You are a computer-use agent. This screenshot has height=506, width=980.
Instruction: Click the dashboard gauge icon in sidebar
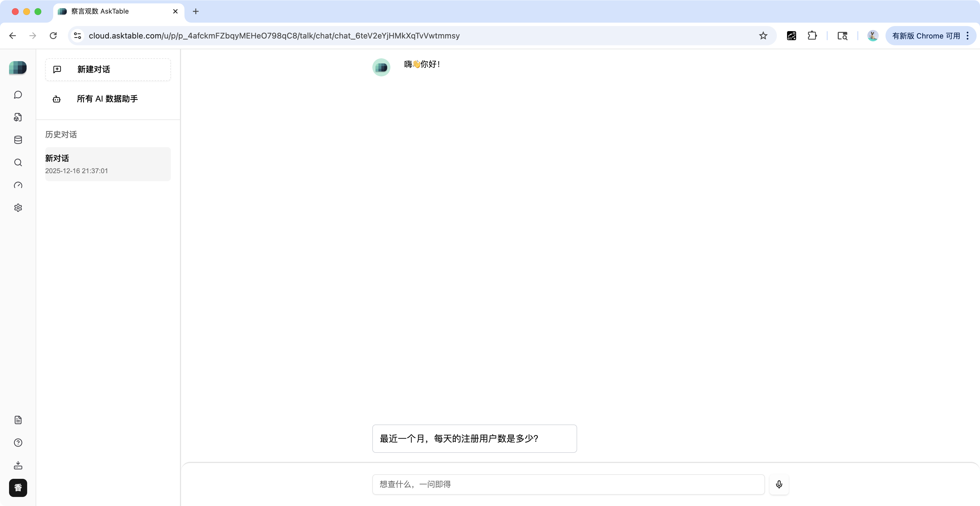click(18, 185)
